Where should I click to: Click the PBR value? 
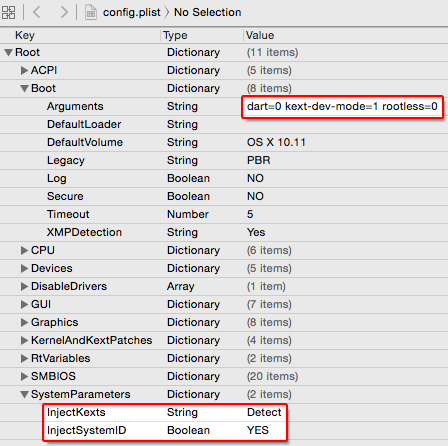point(259,160)
